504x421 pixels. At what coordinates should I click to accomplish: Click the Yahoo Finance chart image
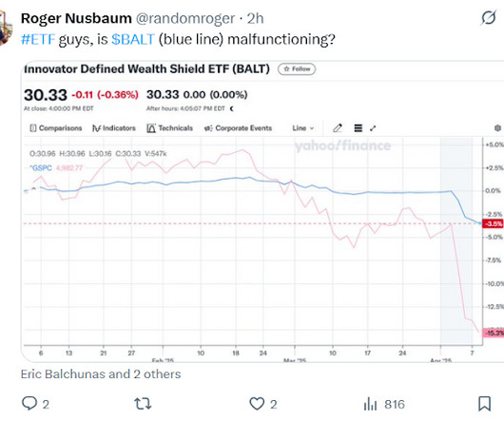(x=262, y=212)
